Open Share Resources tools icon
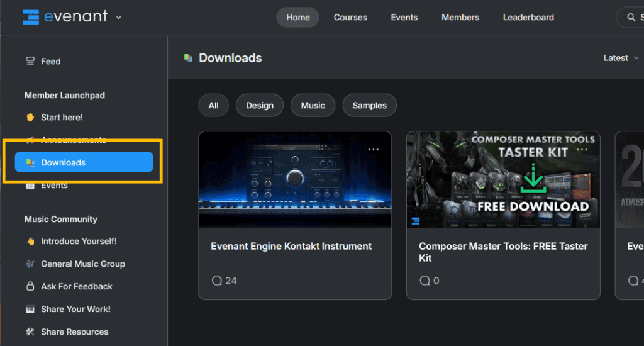Screen dimensions: 644x346 pos(30,332)
